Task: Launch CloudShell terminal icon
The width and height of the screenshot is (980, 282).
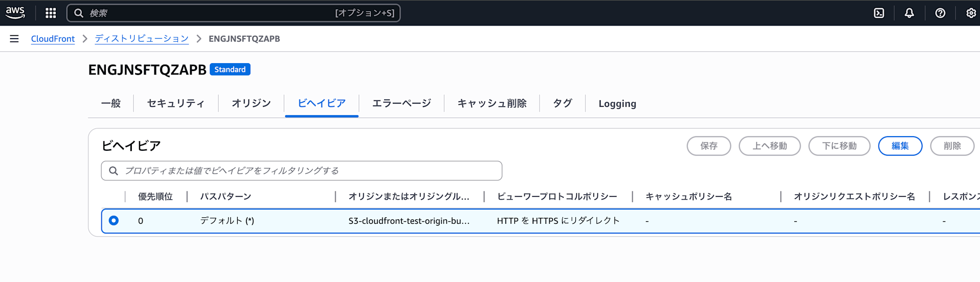Action: [879, 13]
